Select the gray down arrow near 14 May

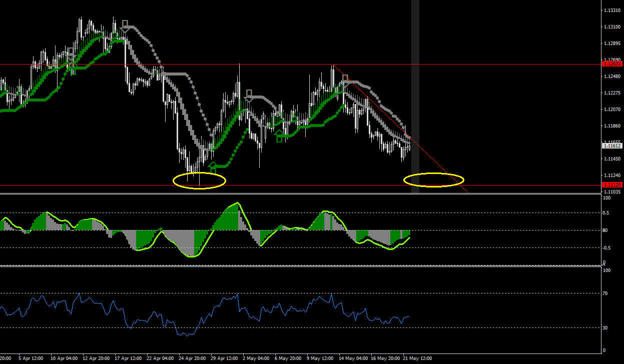tap(345, 81)
